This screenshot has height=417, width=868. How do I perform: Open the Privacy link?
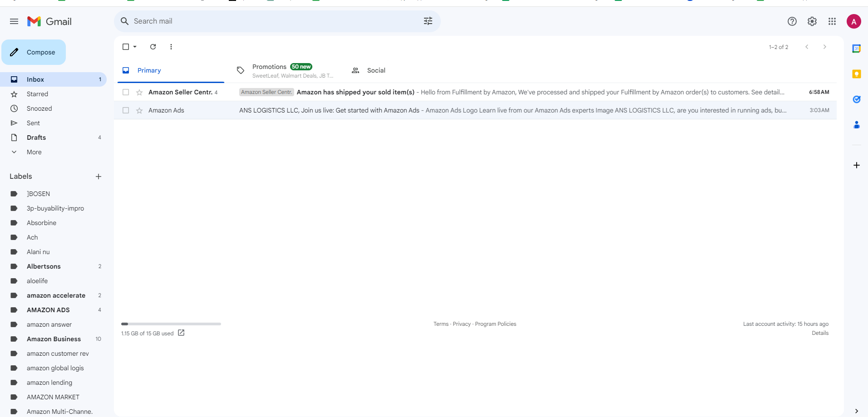(x=462, y=324)
